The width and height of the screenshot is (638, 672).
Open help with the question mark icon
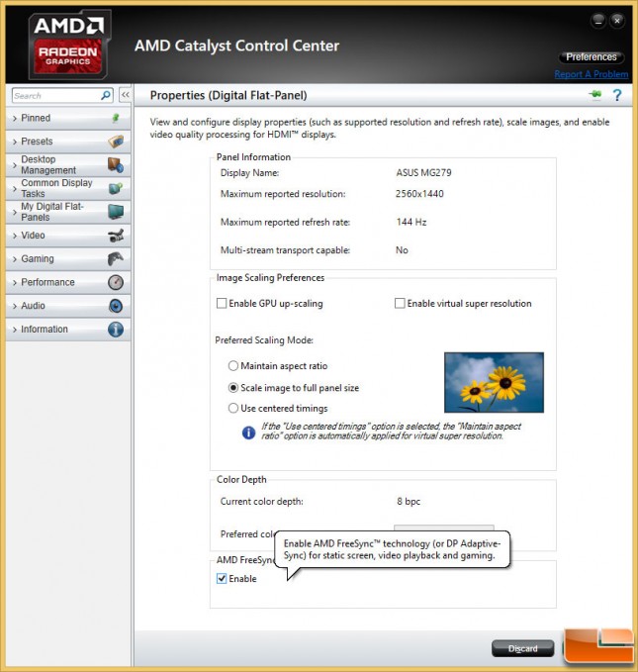point(617,95)
